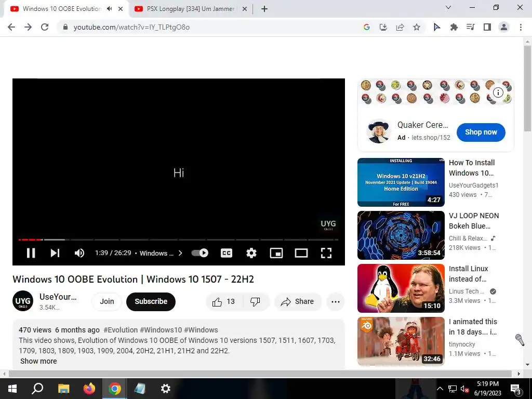The width and height of the screenshot is (532, 399).
Task: Open the tab search dropdown chevron
Action: [448, 7]
